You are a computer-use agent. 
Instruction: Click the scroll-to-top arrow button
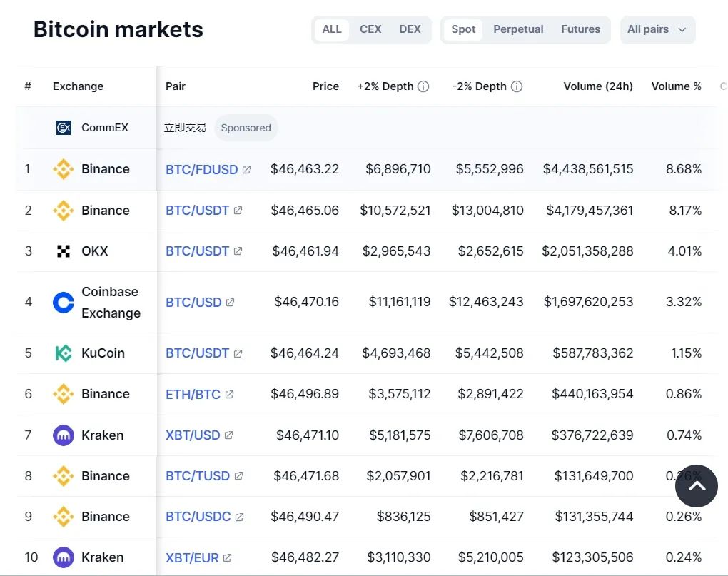pyautogui.click(x=696, y=485)
